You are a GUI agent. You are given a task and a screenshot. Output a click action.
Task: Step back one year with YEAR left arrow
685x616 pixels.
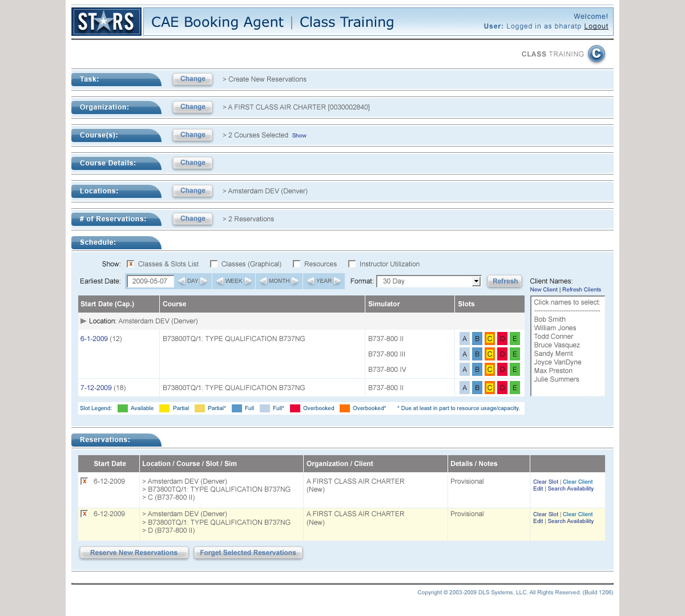click(x=311, y=281)
